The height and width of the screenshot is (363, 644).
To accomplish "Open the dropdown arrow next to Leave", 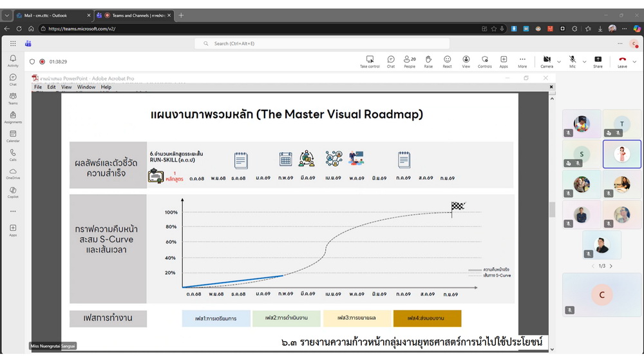I will click(x=636, y=62).
